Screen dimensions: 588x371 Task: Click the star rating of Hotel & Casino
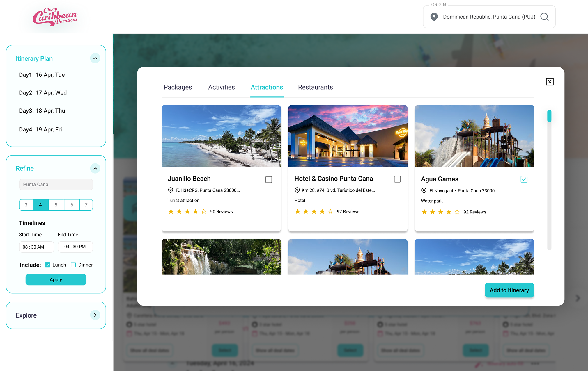click(314, 211)
